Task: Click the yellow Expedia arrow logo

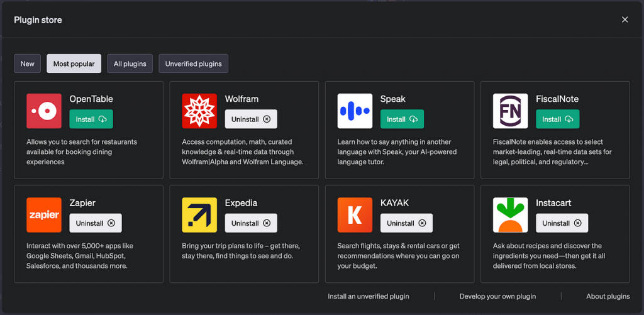Action: coord(199,215)
